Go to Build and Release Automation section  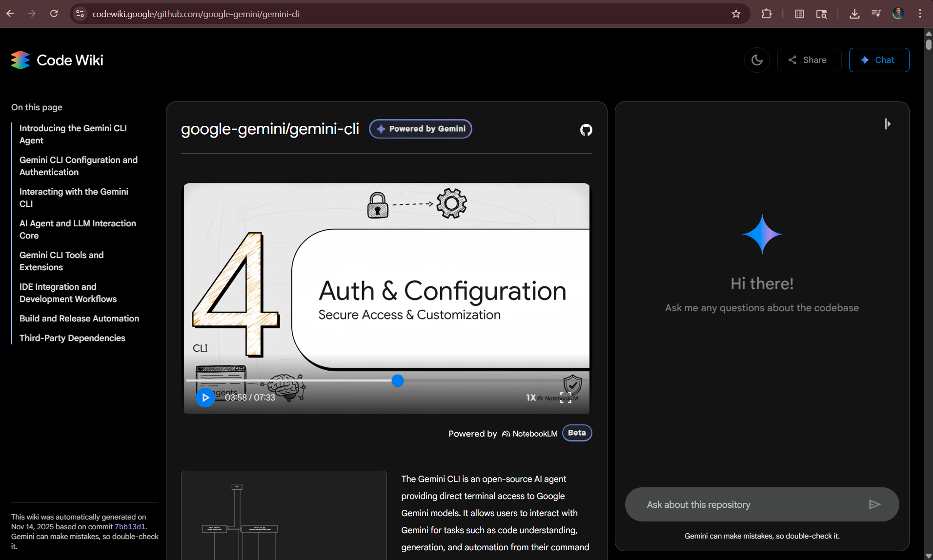coord(79,319)
